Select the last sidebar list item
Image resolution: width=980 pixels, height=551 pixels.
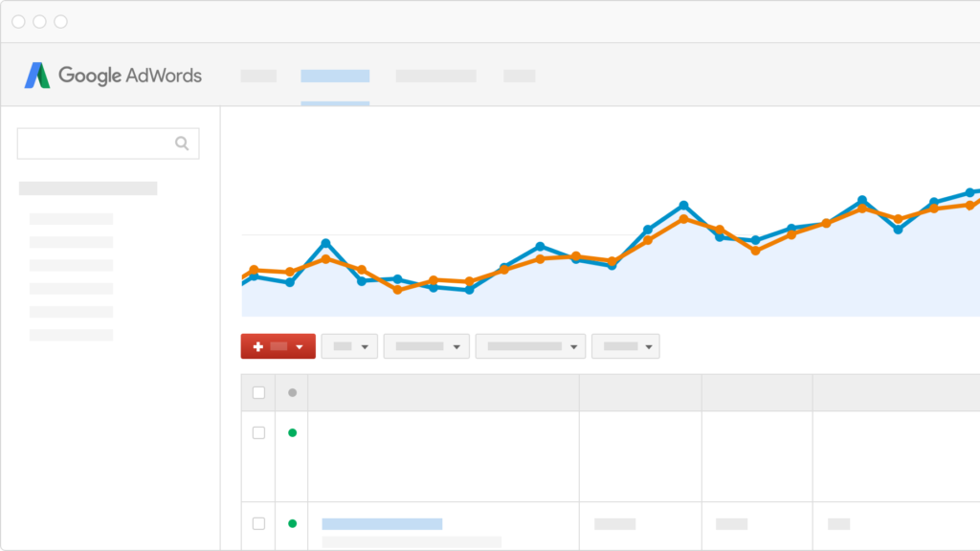point(71,335)
